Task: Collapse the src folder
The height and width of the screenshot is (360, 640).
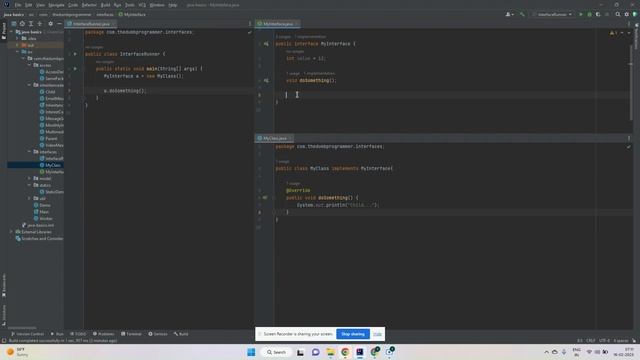Action: pos(18,52)
